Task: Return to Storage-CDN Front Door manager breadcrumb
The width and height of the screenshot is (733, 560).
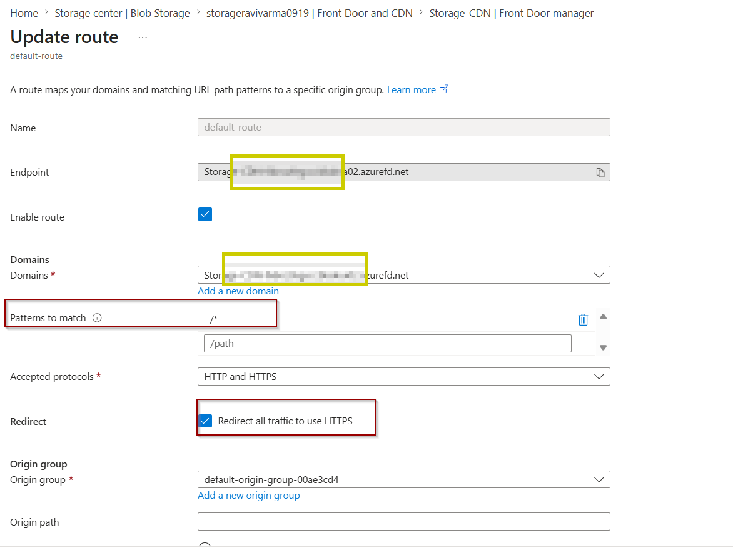Action: [x=512, y=13]
